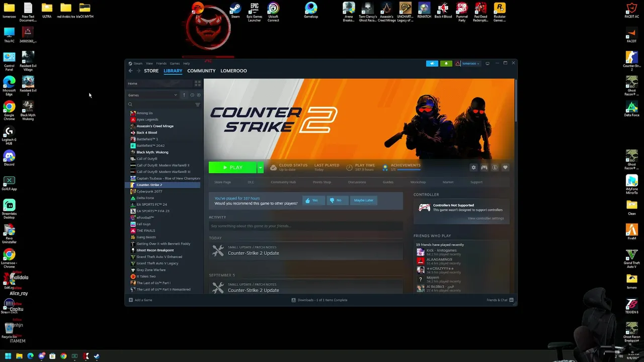Open Friends & Chat at bottom right
The image size is (644, 362).
coord(500,300)
